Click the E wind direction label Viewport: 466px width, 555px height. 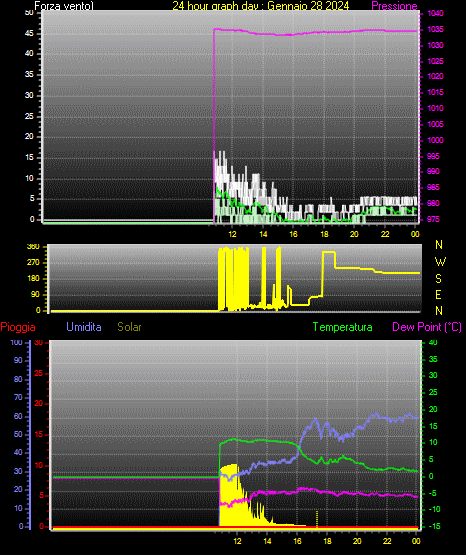438,294
